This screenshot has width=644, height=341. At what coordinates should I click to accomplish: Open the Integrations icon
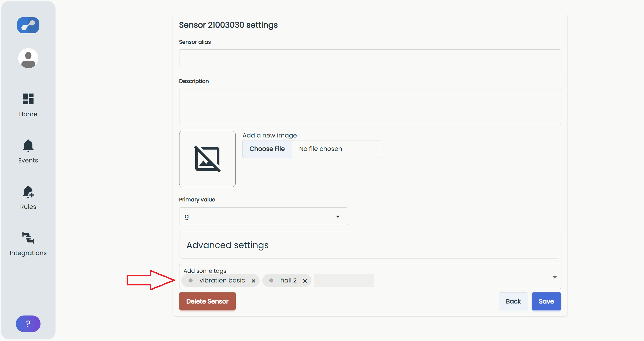pos(28,238)
